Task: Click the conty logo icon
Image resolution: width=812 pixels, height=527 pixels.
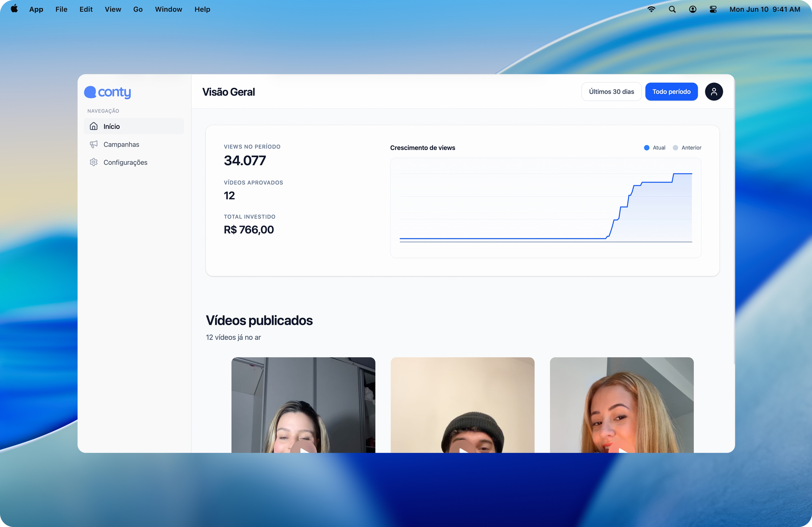Action: [x=90, y=92]
